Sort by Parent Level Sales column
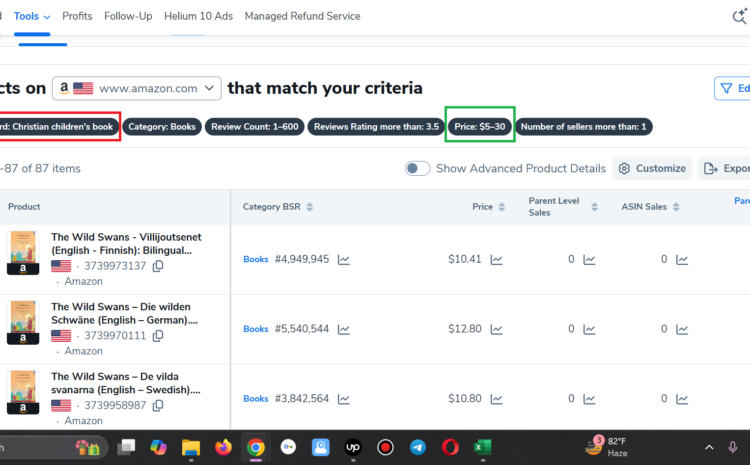The height and width of the screenshot is (465, 750). [595, 207]
